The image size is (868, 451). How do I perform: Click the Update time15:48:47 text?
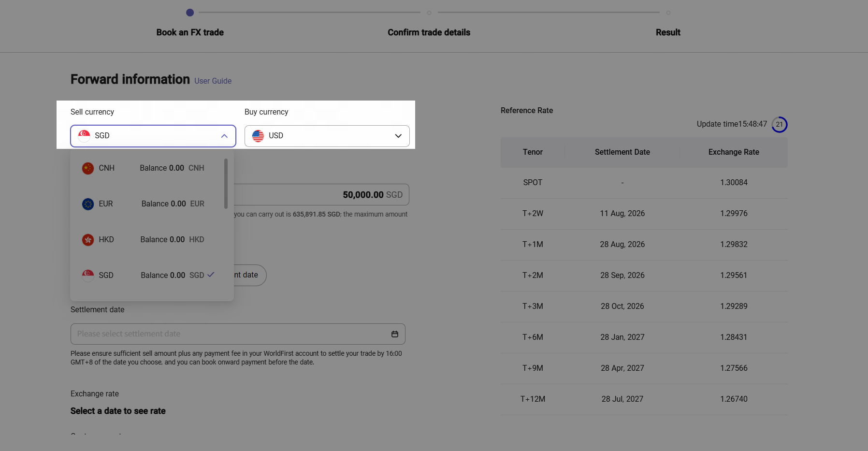pyautogui.click(x=732, y=124)
